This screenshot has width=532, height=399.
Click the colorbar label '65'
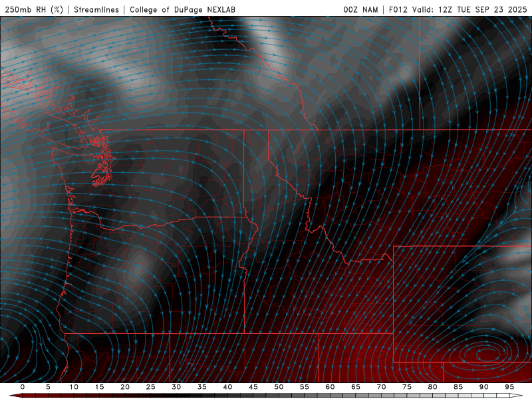[356, 387]
